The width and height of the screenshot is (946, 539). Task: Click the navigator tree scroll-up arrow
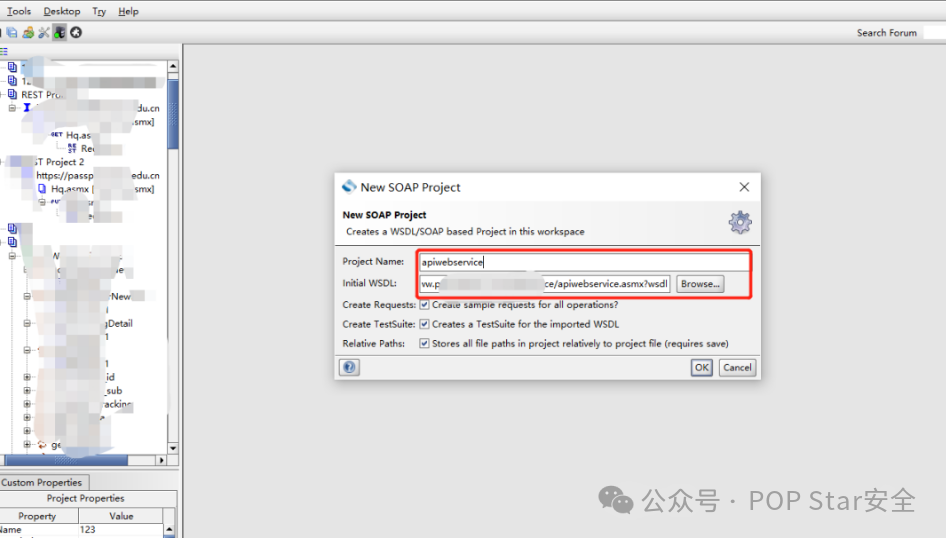point(173,66)
